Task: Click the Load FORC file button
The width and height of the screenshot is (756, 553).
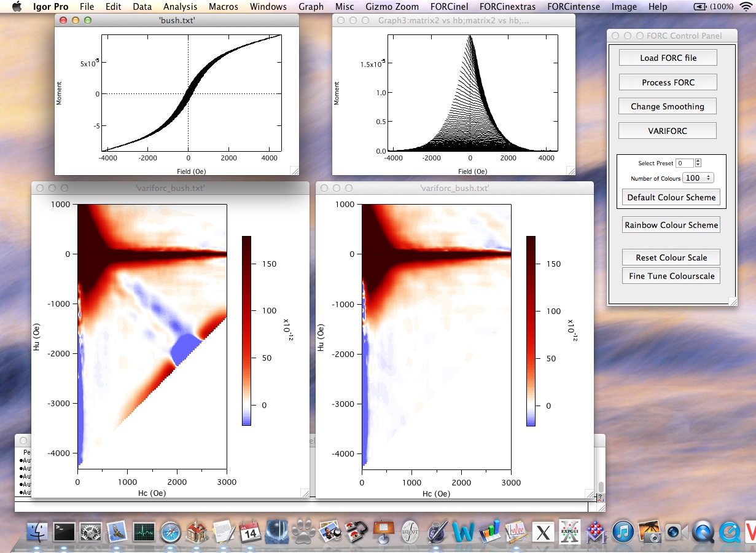Action: [668, 58]
